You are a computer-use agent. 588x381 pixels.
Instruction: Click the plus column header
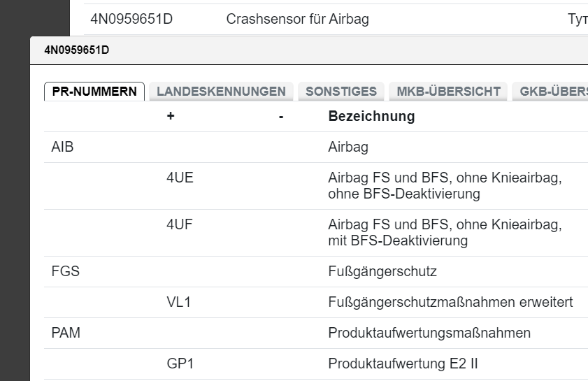click(171, 117)
